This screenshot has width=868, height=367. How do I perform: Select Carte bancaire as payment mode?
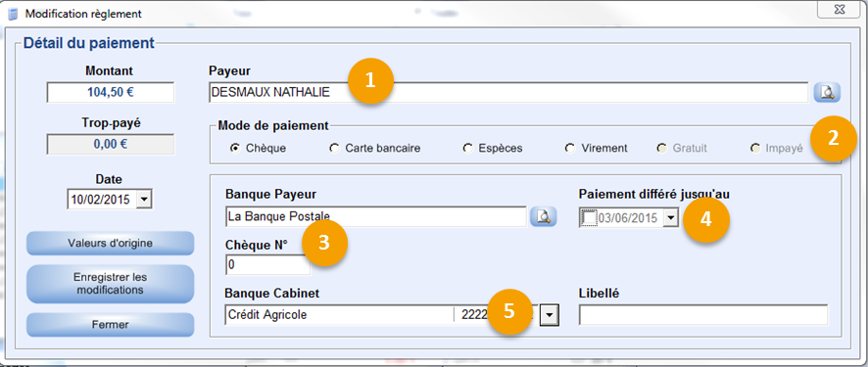point(334,148)
